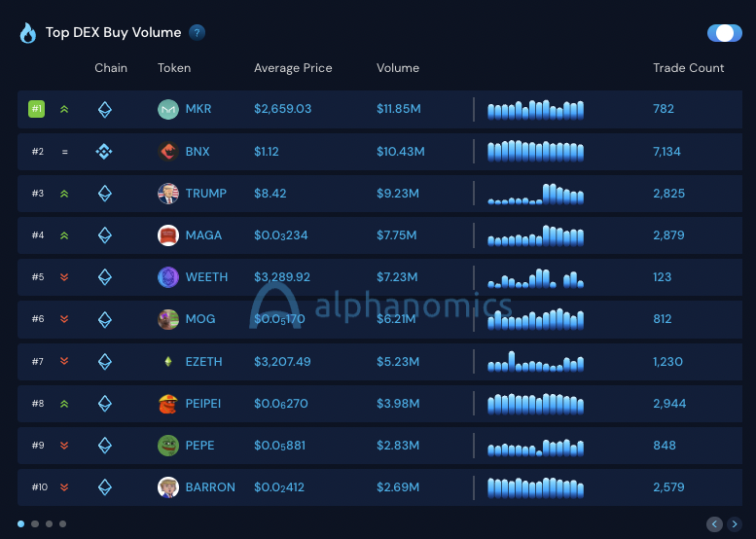The width and height of the screenshot is (756, 539).
Task: Click the trade count 2,579
Action: coord(668,487)
